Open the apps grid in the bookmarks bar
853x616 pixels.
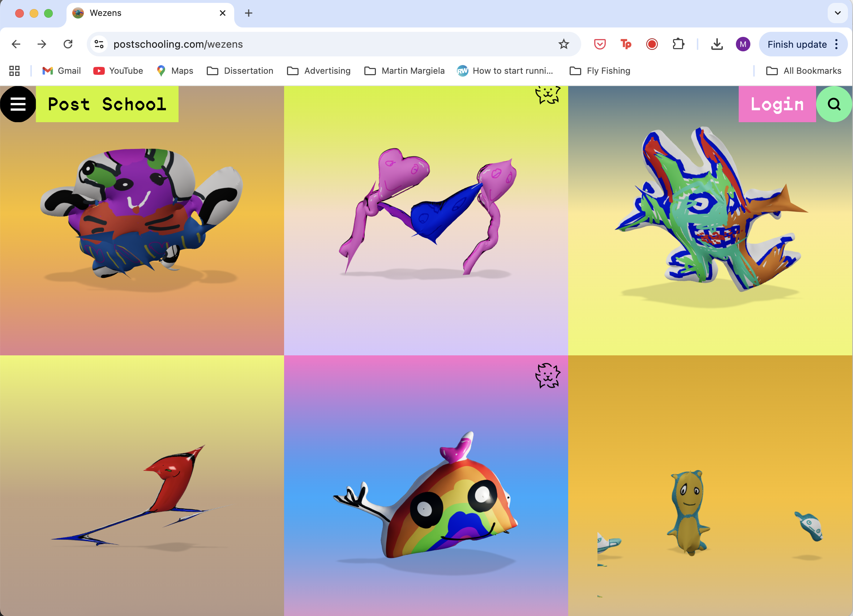14,71
